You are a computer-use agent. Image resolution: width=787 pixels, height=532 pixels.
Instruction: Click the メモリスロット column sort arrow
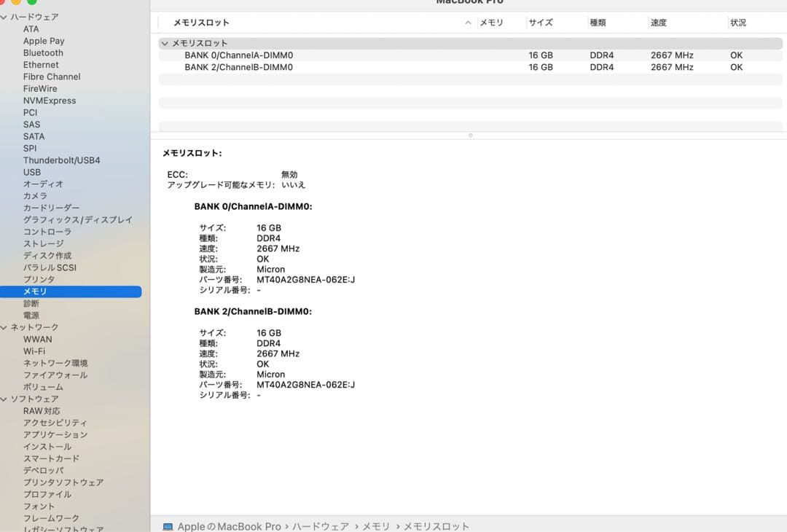[x=467, y=23]
